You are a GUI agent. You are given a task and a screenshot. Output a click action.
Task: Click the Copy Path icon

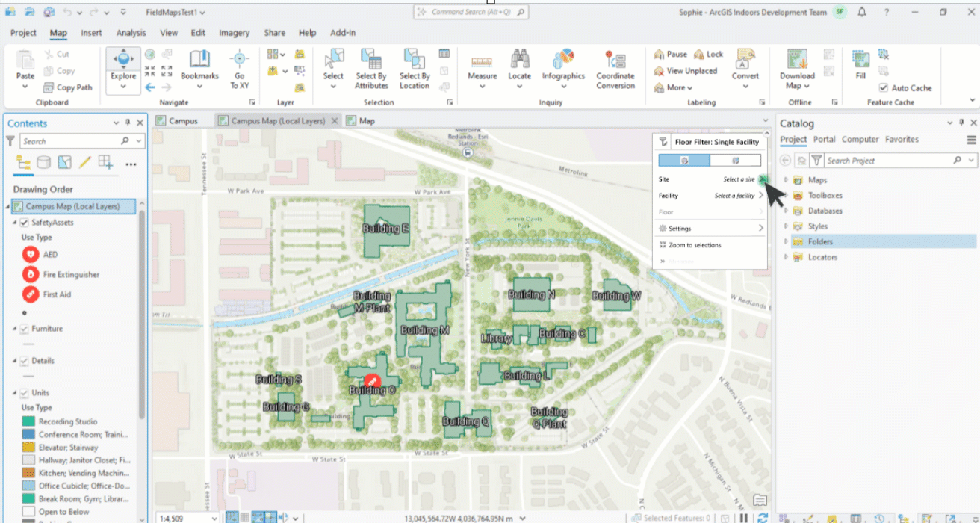point(48,87)
